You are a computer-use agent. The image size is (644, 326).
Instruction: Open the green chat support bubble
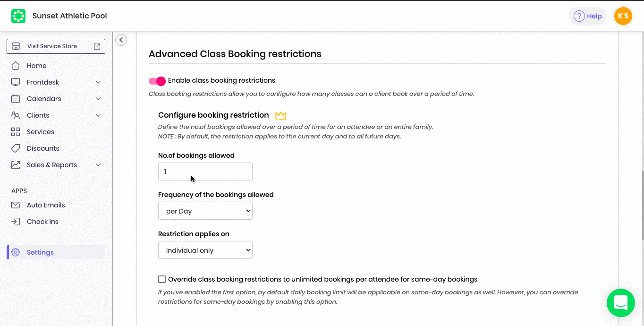coord(621,303)
